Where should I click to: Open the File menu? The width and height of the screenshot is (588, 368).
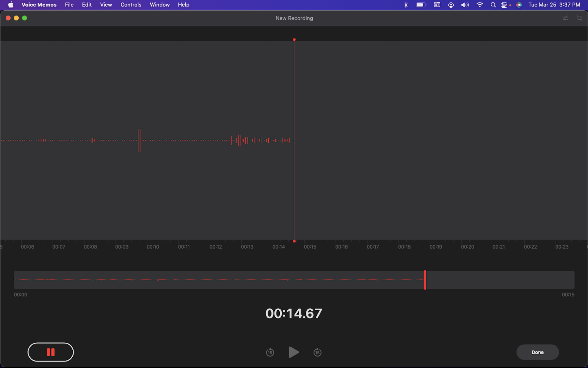(x=69, y=5)
